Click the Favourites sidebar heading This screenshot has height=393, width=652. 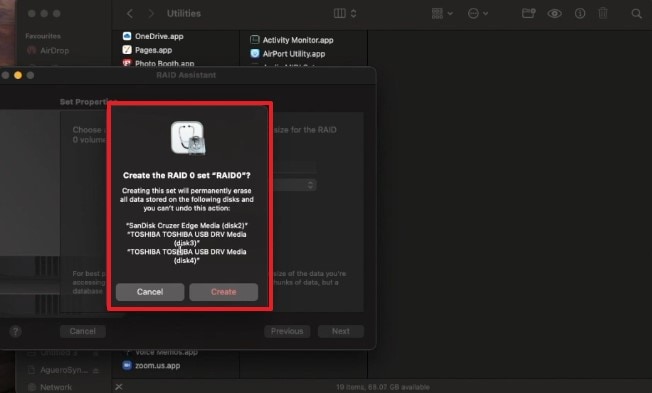pyautogui.click(x=43, y=36)
